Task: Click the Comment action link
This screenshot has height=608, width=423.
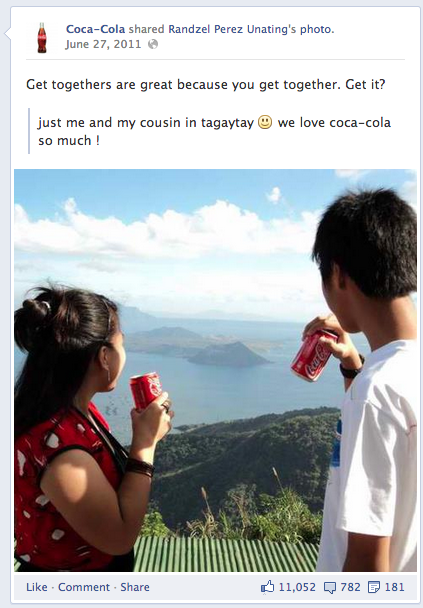Action: [x=84, y=587]
